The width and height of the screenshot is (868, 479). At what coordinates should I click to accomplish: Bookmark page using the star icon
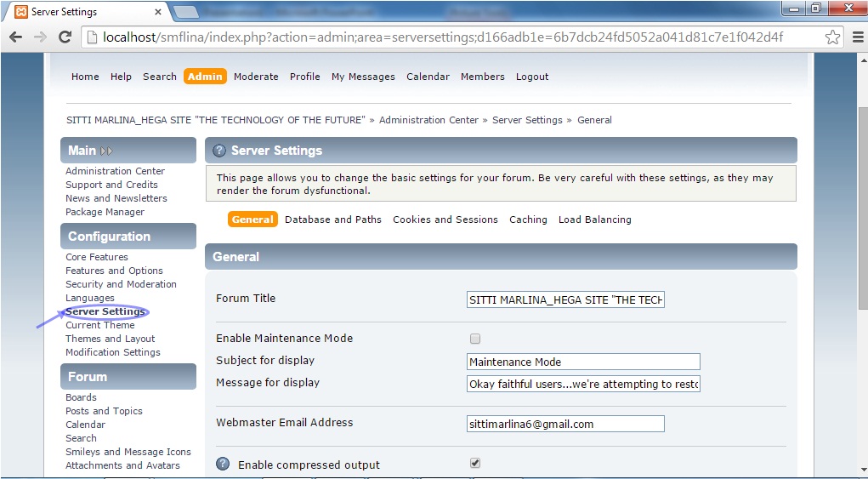832,37
